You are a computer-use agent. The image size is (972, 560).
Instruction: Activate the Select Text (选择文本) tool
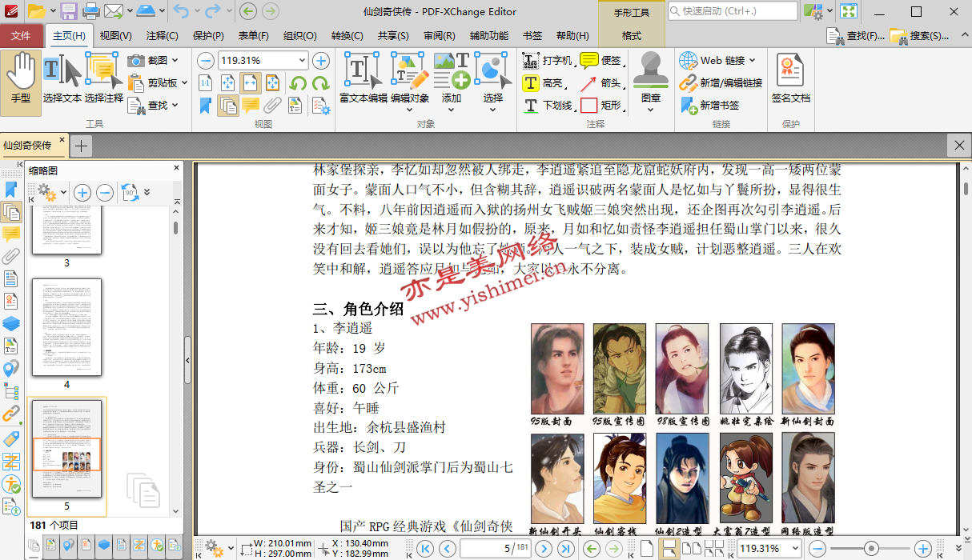pyautogui.click(x=62, y=78)
